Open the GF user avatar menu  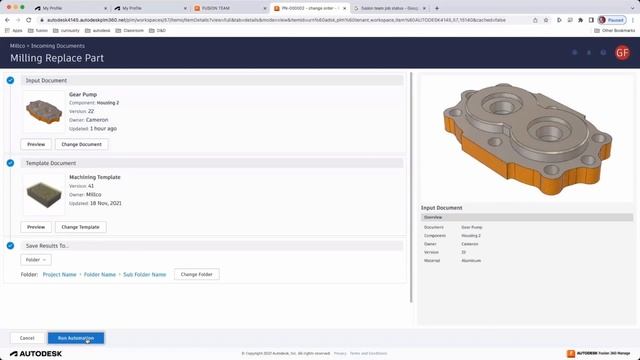(622, 53)
